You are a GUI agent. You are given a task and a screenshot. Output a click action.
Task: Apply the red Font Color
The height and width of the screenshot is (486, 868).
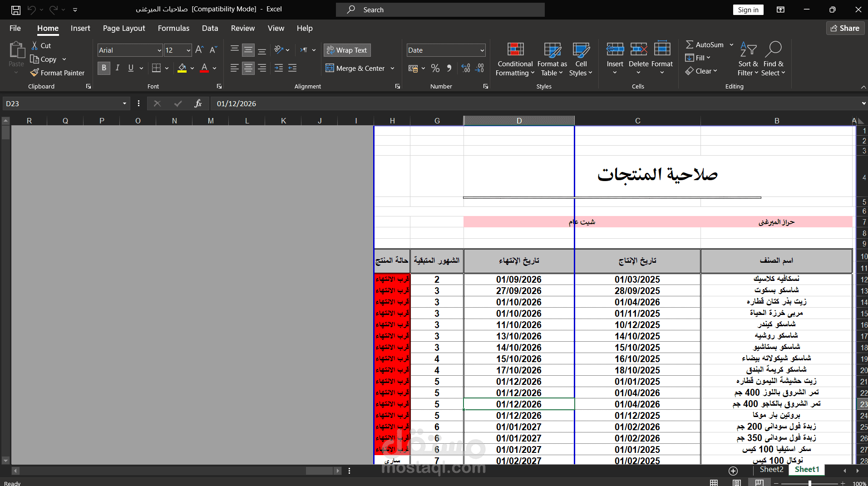point(204,68)
